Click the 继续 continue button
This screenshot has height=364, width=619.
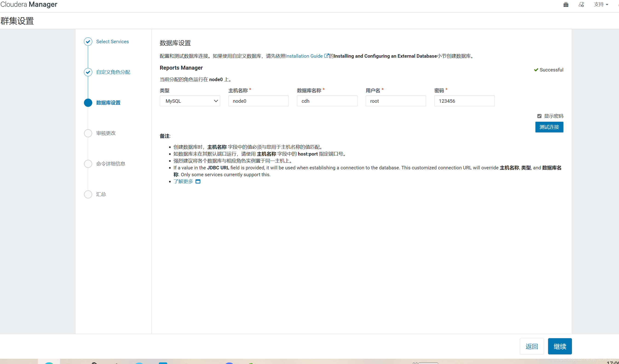click(x=560, y=346)
